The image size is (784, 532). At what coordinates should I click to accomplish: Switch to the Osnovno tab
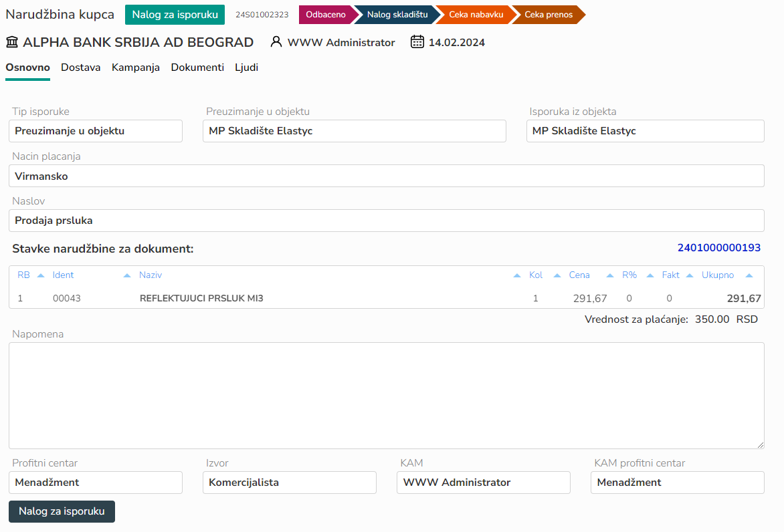coord(27,68)
